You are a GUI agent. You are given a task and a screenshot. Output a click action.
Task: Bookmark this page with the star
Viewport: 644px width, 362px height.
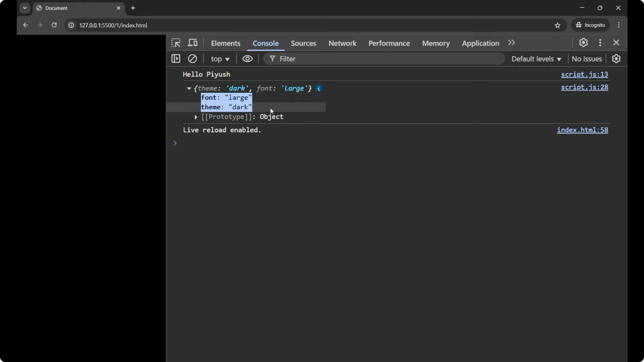[x=558, y=25]
